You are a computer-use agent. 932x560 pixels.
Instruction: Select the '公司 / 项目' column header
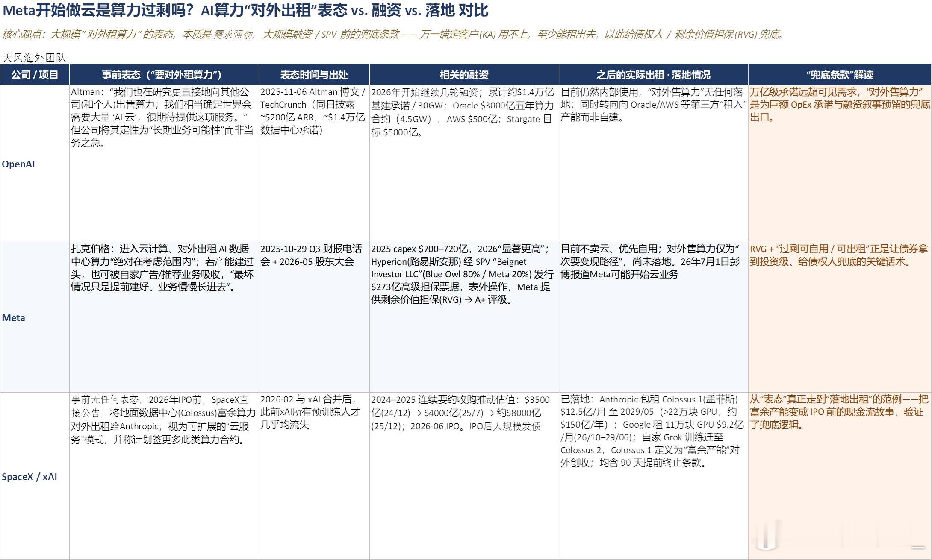click(x=35, y=75)
